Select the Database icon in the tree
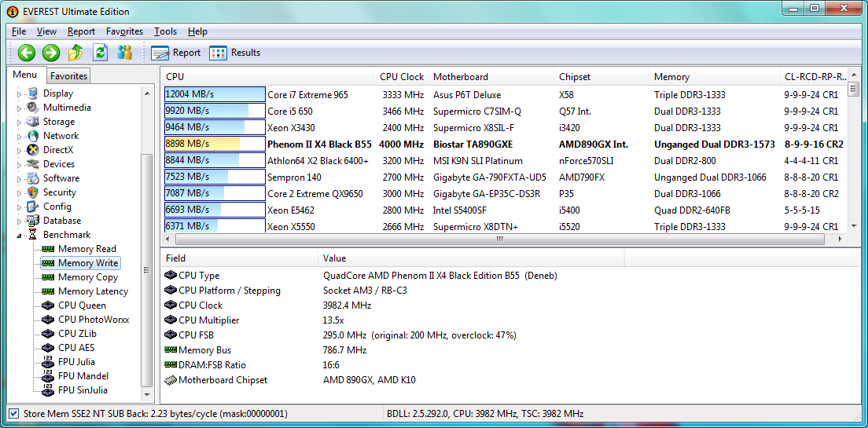This screenshot has width=868, height=428. [x=33, y=221]
